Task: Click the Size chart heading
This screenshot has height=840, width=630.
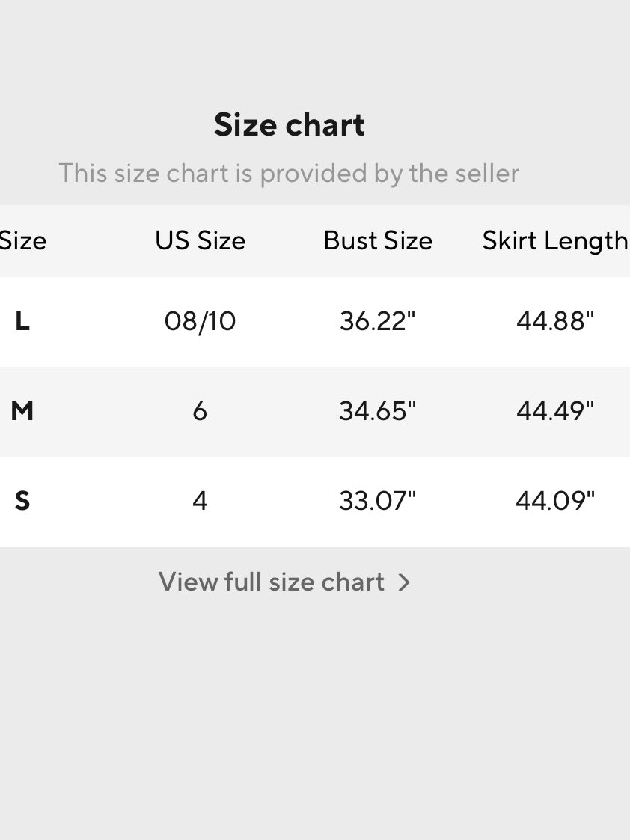Action: tap(289, 124)
